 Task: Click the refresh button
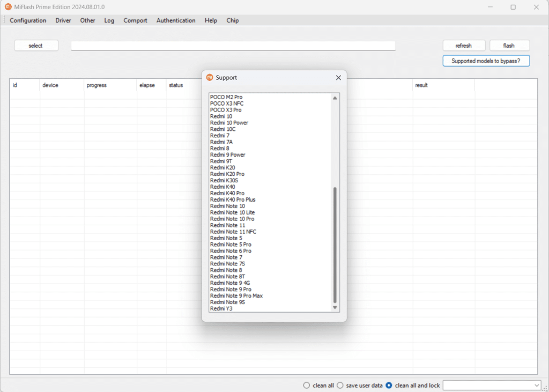pyautogui.click(x=464, y=46)
